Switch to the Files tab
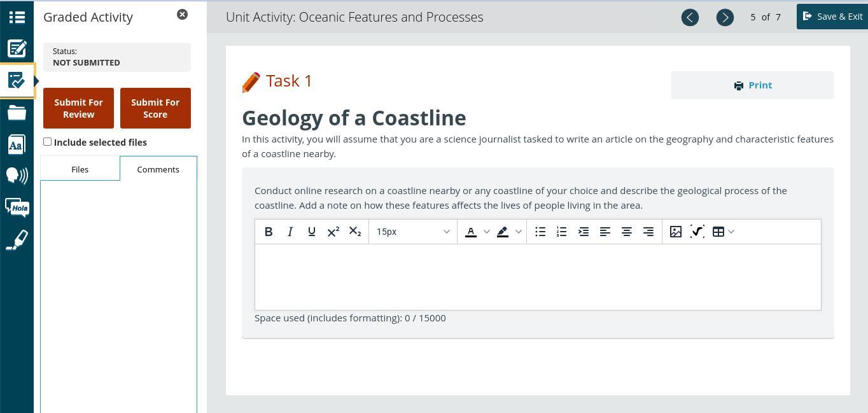868x413 pixels. click(x=80, y=169)
